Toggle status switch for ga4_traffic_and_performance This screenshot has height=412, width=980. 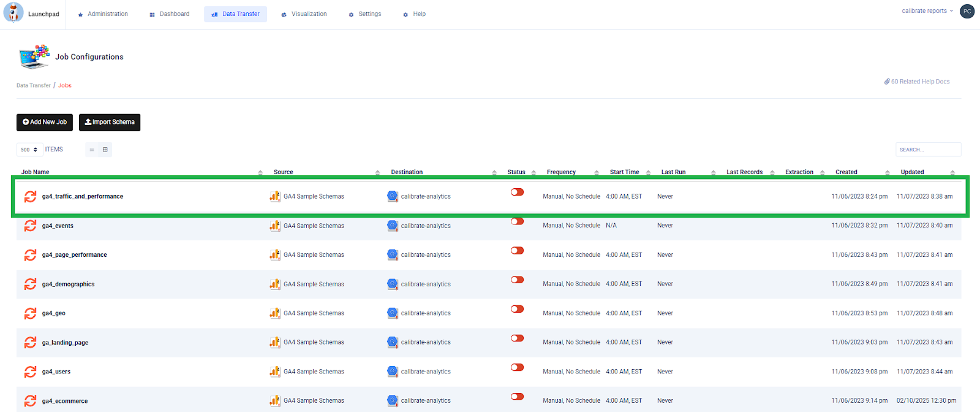point(518,192)
